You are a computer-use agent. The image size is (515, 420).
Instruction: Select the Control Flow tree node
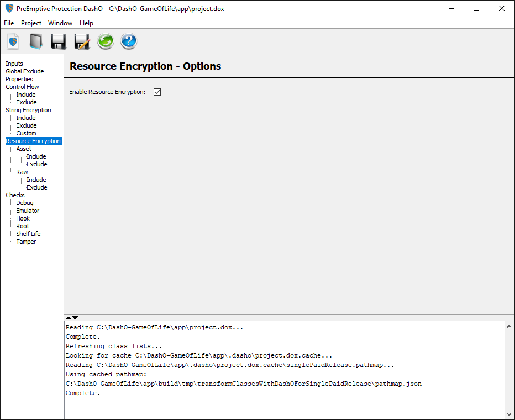tap(22, 87)
